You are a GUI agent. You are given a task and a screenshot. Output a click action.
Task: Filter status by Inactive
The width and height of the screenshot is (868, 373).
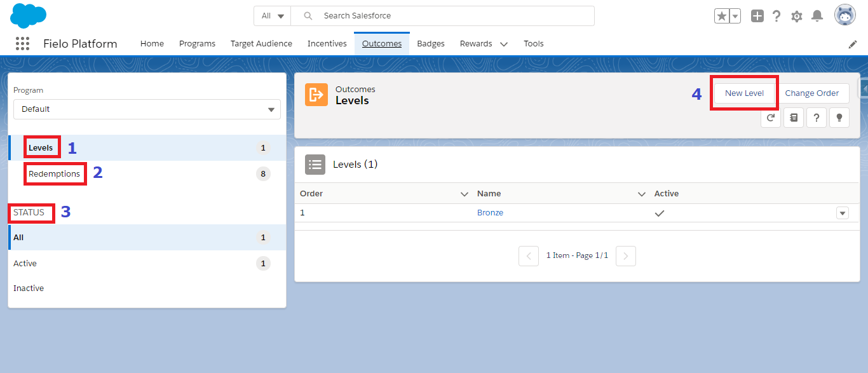[x=147, y=288]
